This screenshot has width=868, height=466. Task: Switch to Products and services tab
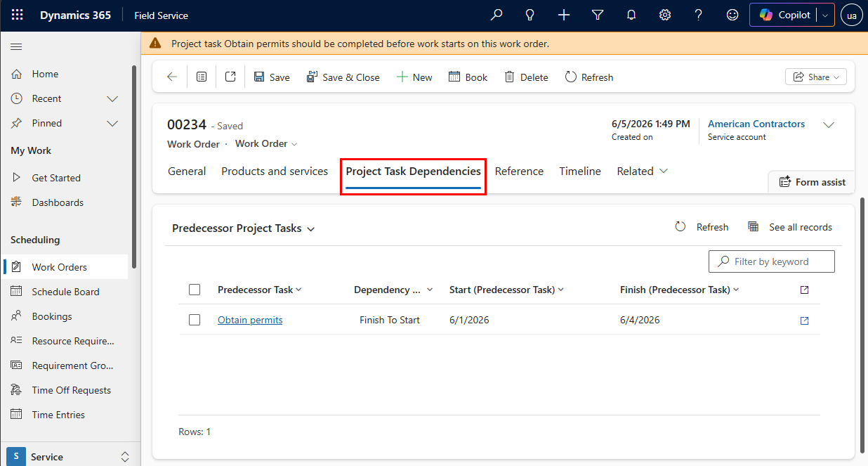[x=275, y=171]
